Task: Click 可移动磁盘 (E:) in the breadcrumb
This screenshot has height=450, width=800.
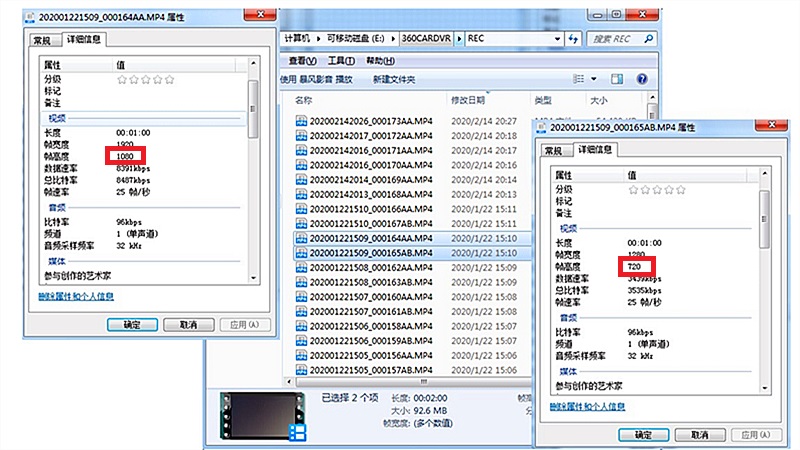Action: (x=356, y=38)
